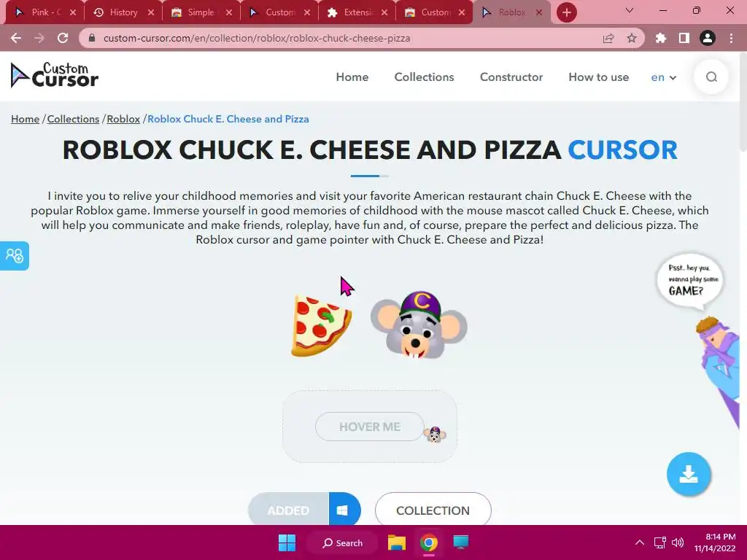
Task: Close the Roblox tab
Action: point(539,12)
